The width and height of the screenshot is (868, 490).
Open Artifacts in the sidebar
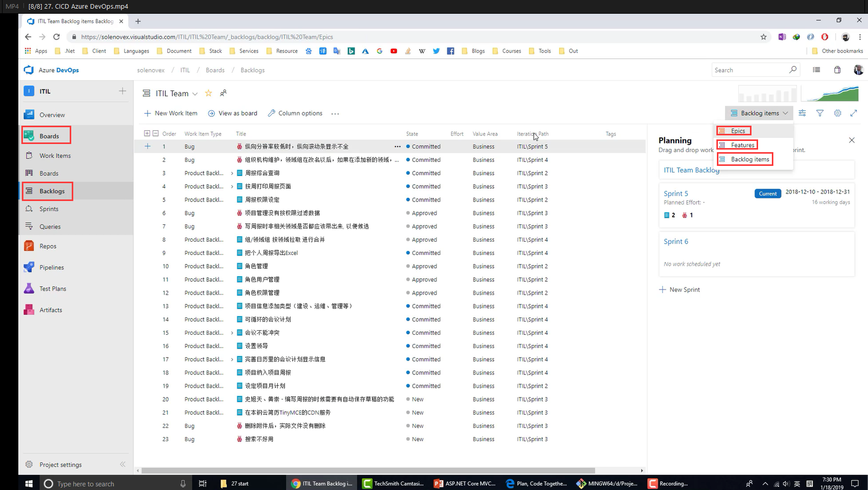coord(50,310)
